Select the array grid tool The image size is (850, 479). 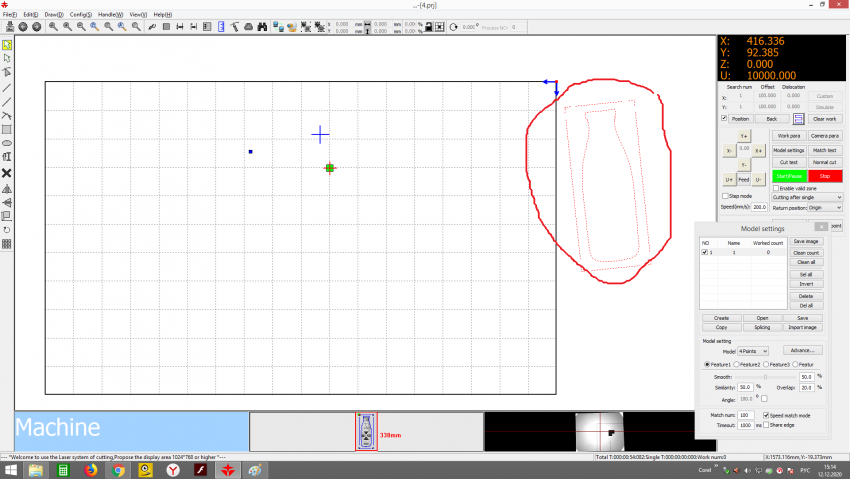pos(7,243)
